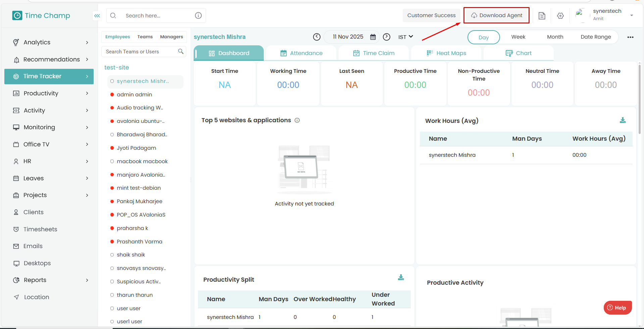Click the Download Agent button
The width and height of the screenshot is (644, 329).
tap(496, 15)
